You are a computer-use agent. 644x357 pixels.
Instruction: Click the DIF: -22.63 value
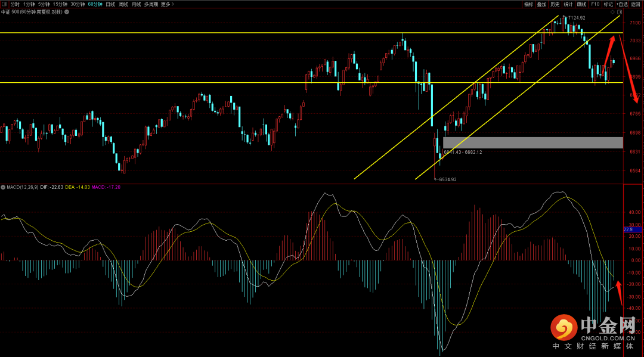pos(52,187)
